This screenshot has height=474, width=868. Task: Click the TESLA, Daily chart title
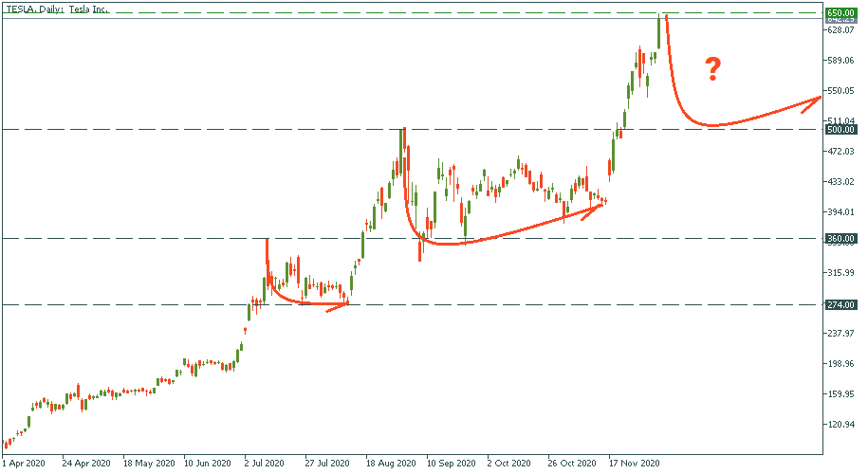pos(57,9)
